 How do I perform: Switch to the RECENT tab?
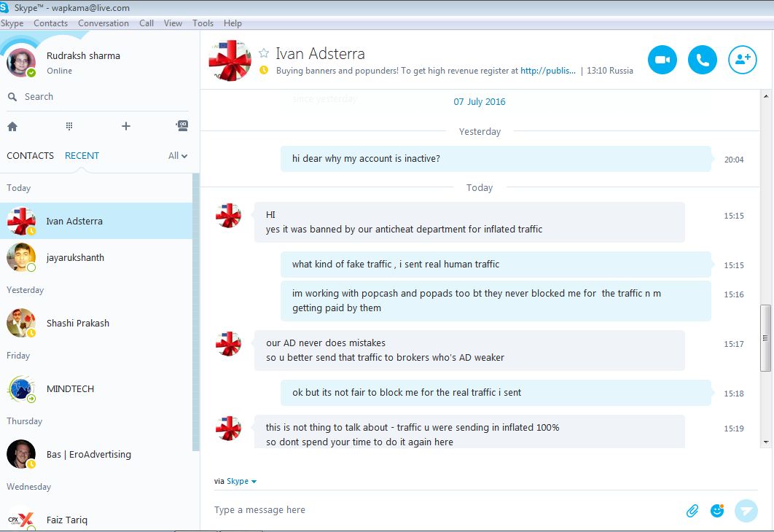(82, 155)
